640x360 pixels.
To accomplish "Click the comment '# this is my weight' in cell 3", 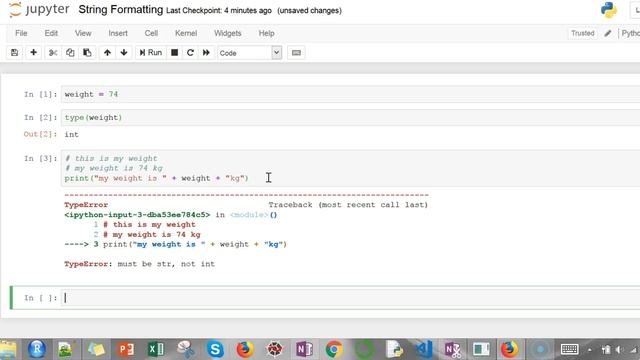I will tap(111, 158).
